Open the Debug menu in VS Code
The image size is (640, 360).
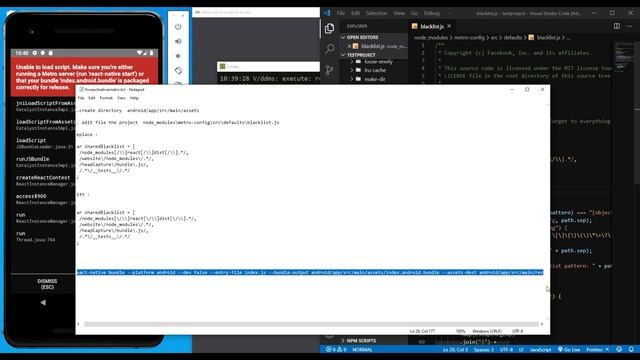coord(432,13)
